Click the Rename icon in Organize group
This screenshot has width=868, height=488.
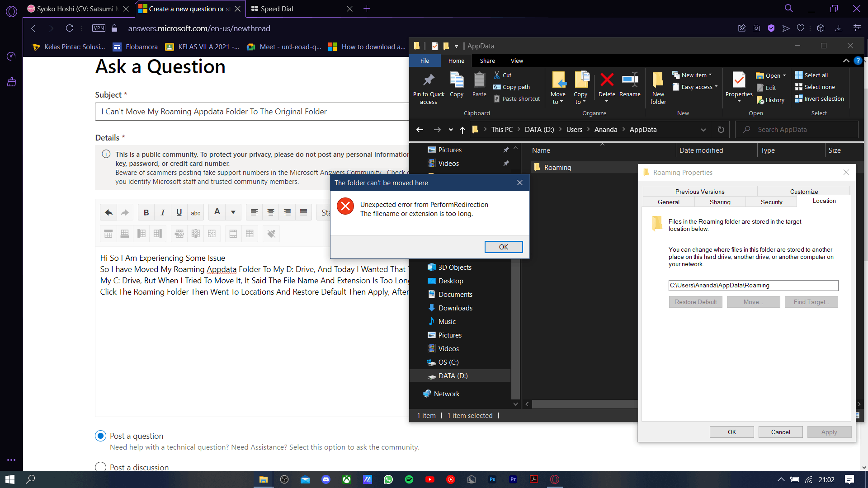click(630, 81)
